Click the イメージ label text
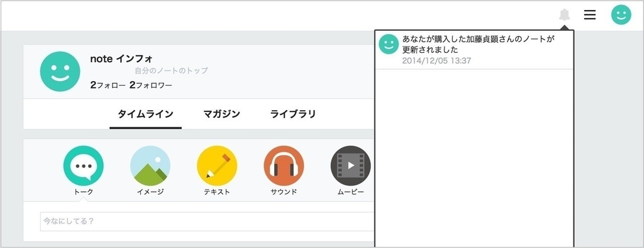Viewport: 644px width, 248px height. pos(150,191)
